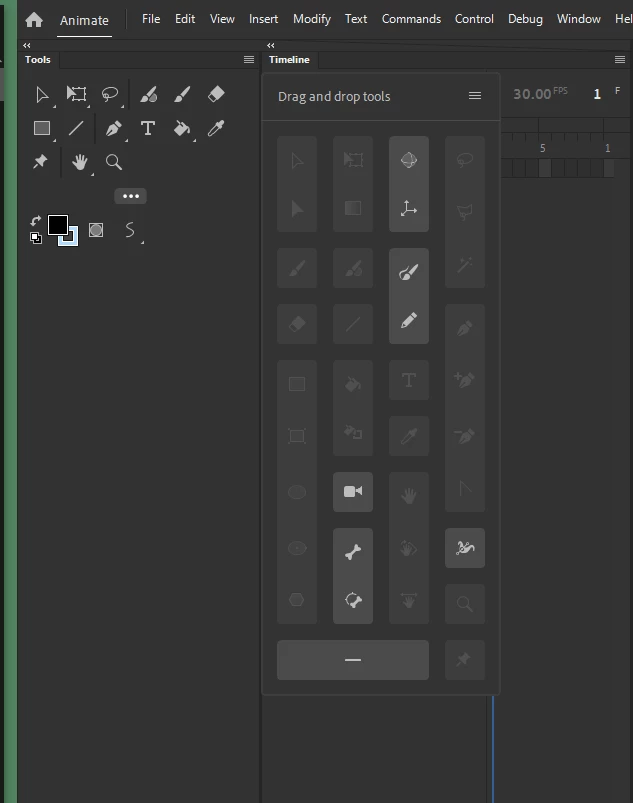
Task: Go to the Home screen icon
Action: [34, 20]
